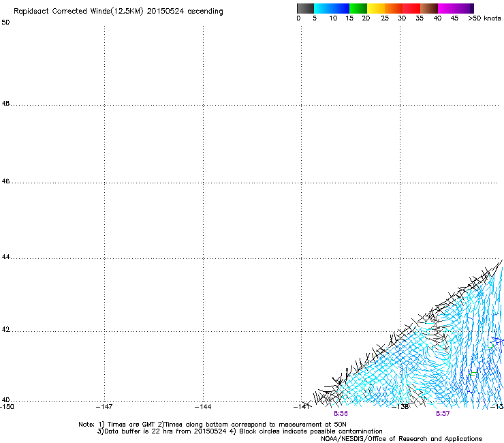Click the '>50 knots' legend label
This screenshot has width=504, height=443.
[484, 18]
